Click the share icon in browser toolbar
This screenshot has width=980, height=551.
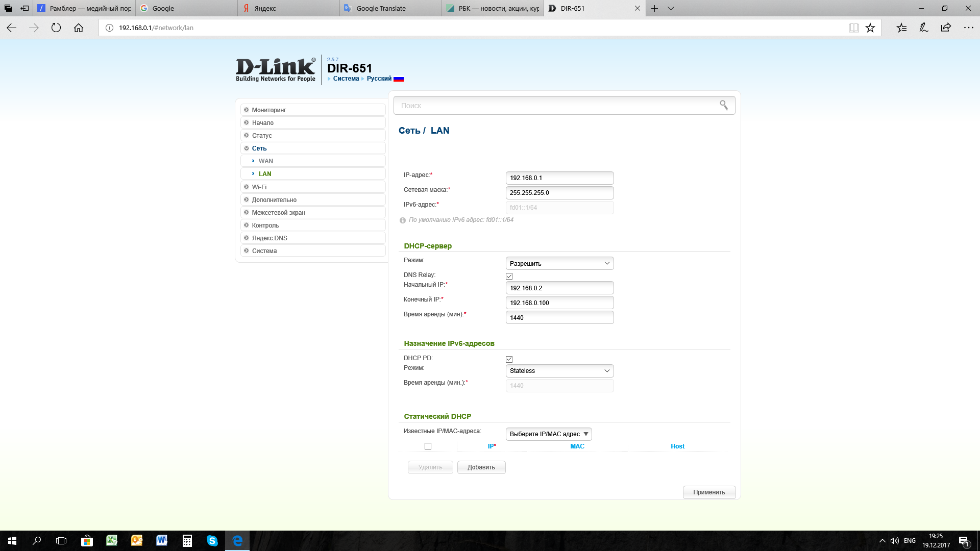coord(946,28)
